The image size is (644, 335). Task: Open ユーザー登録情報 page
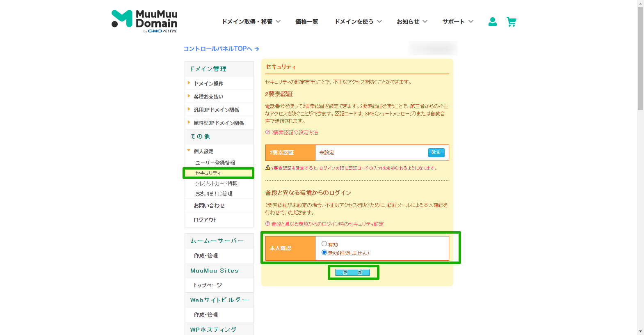point(215,163)
